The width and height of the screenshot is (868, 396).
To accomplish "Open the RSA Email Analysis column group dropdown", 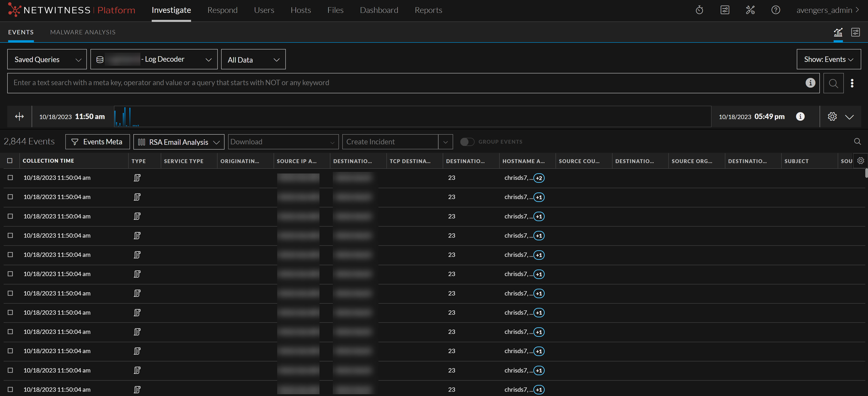I will [x=179, y=142].
